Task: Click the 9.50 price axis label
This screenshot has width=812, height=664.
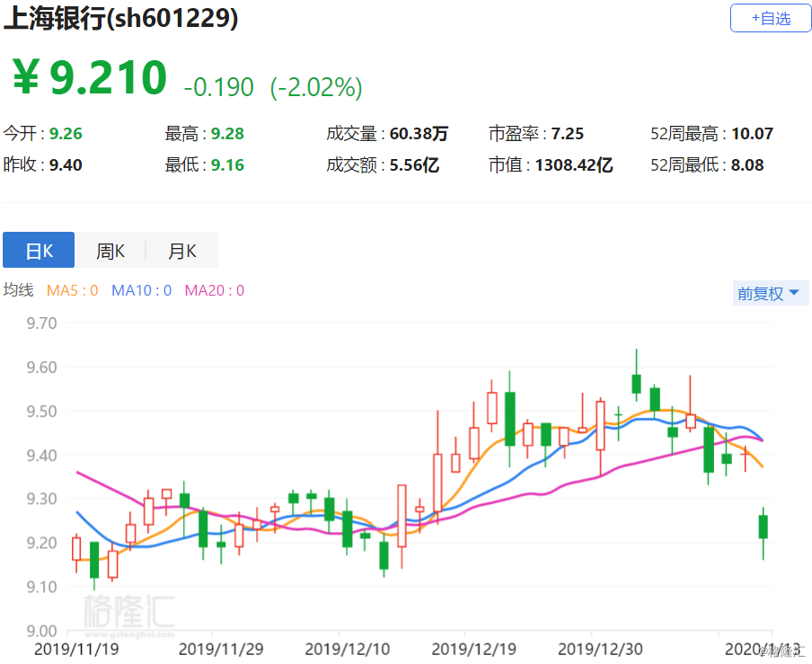Action: pos(41,412)
